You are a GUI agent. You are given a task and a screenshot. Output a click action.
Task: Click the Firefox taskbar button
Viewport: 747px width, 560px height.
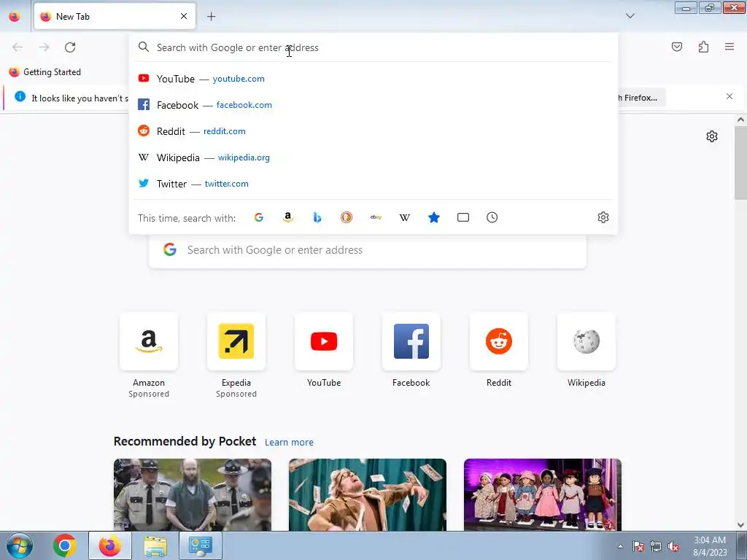click(x=109, y=545)
